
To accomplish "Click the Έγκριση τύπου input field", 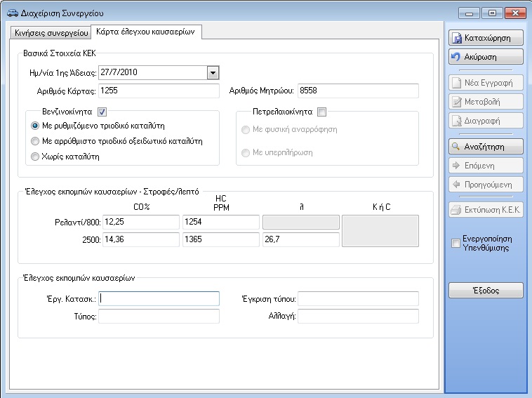I will (358, 298).
